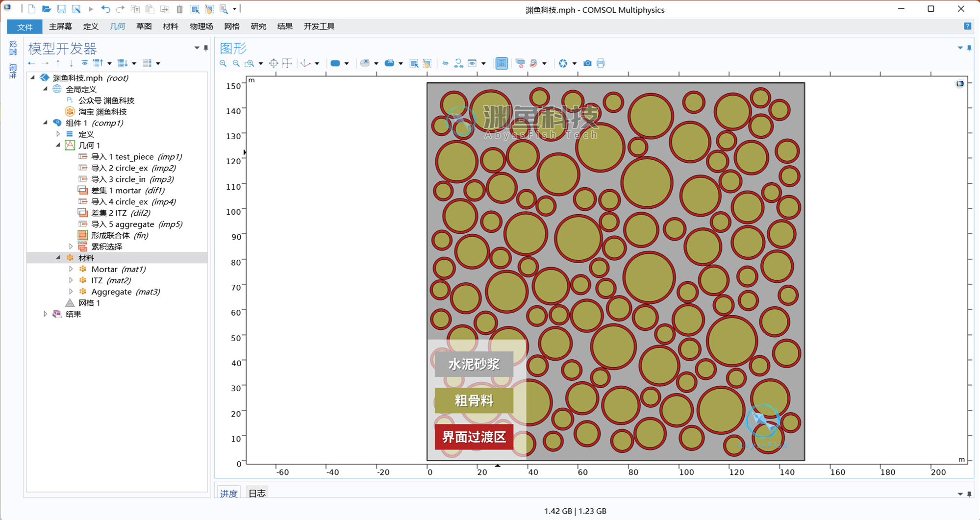Expand the Mortar (mat1) material

pos(71,269)
